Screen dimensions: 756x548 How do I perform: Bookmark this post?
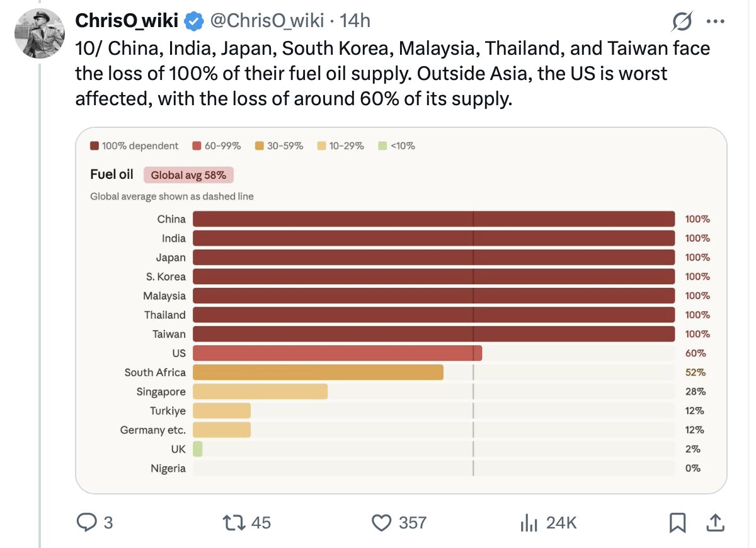677,522
